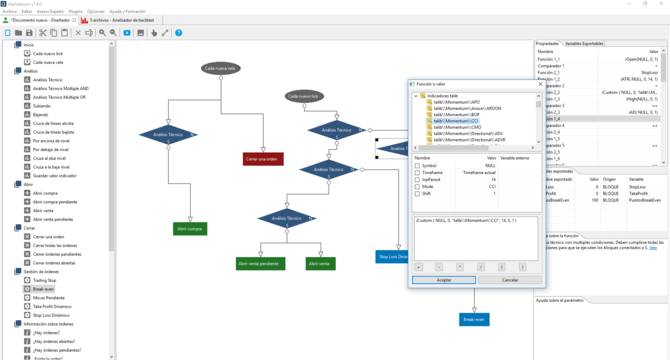This screenshot has height=360, width=670.
Task: Zoom out using the magnifier minus icon
Action: tap(113, 33)
